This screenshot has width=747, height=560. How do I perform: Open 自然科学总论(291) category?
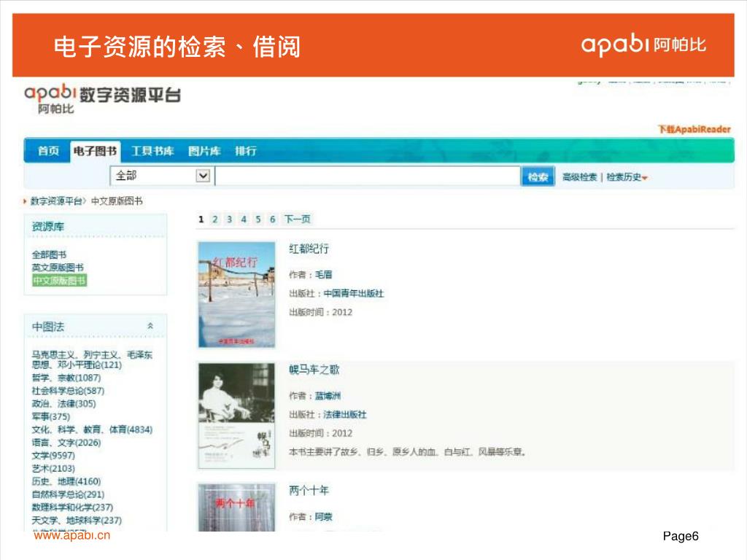pyautogui.click(x=68, y=494)
